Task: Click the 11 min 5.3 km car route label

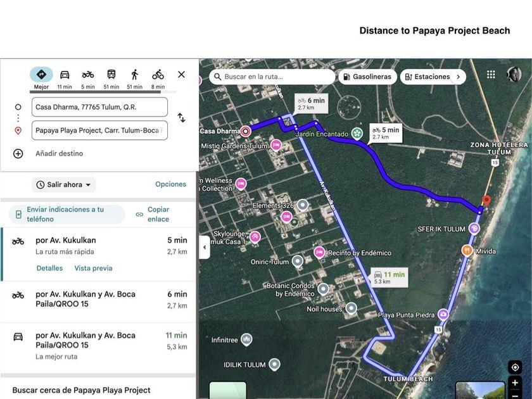Action: (389, 277)
